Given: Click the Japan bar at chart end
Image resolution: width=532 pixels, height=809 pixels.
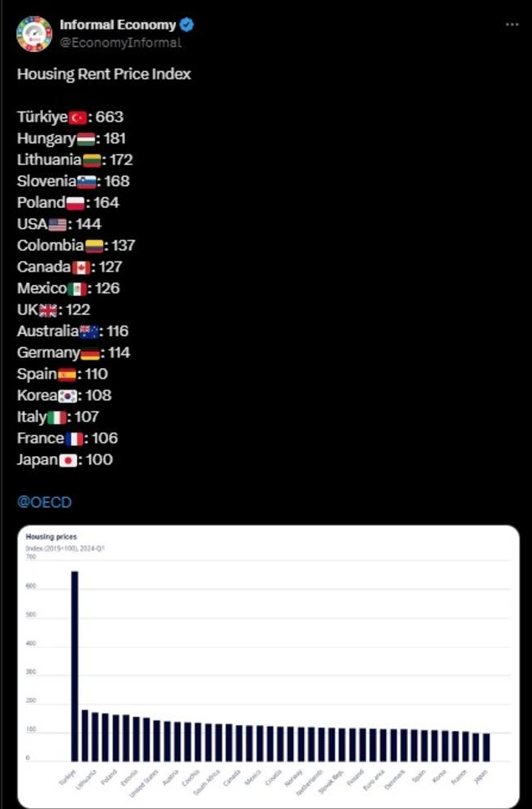Looking at the screenshot, I should pos(486,747).
